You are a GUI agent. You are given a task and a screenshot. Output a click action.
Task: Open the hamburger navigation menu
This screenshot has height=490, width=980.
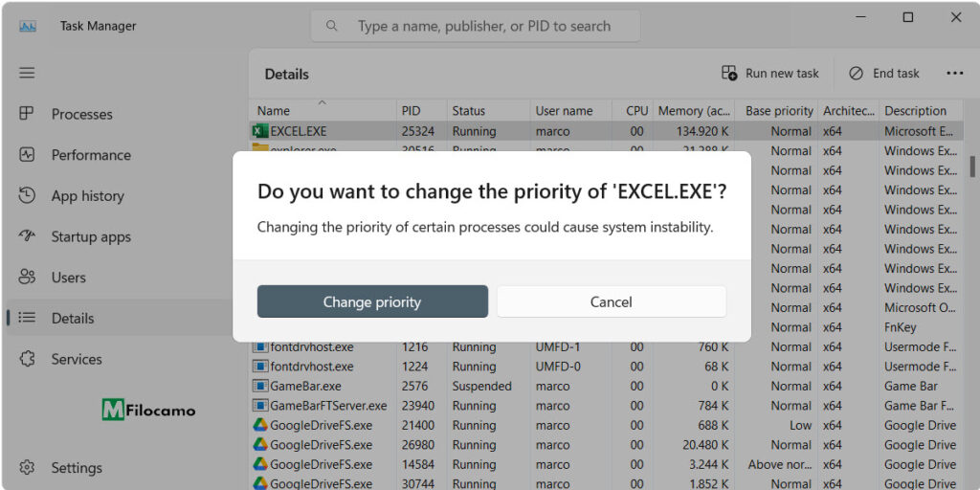[26, 73]
